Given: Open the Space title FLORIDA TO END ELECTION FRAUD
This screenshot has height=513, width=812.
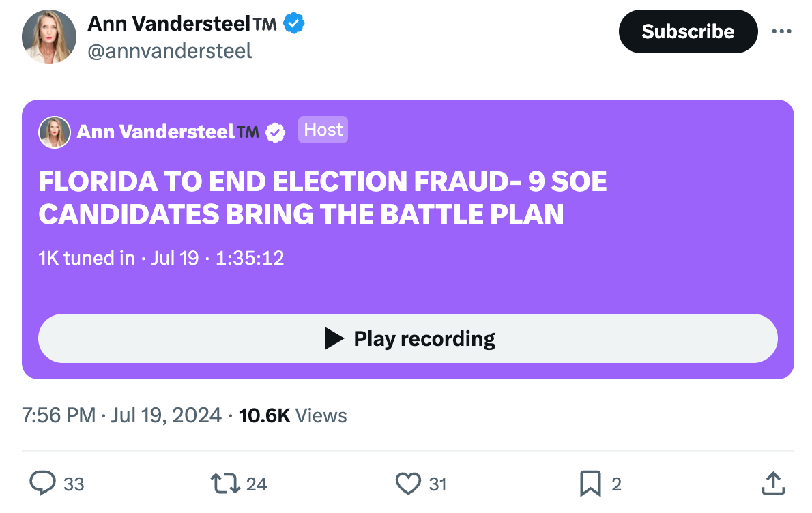Looking at the screenshot, I should 322,198.
